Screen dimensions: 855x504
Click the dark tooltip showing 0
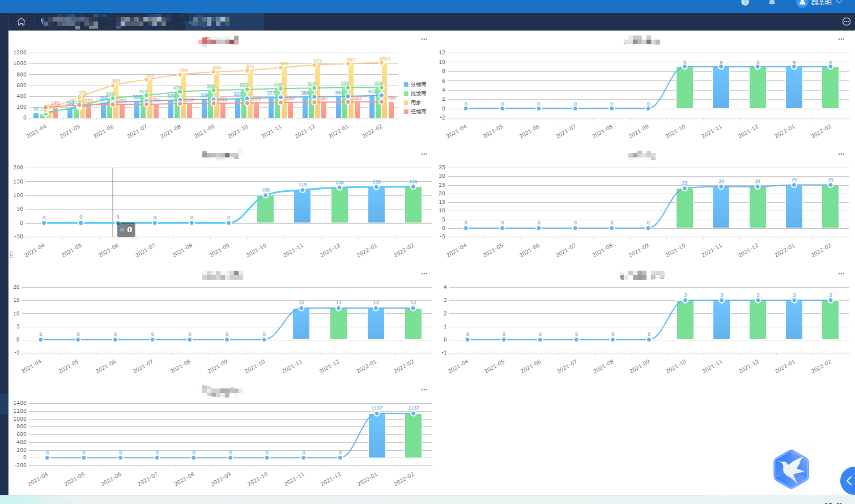tap(126, 229)
